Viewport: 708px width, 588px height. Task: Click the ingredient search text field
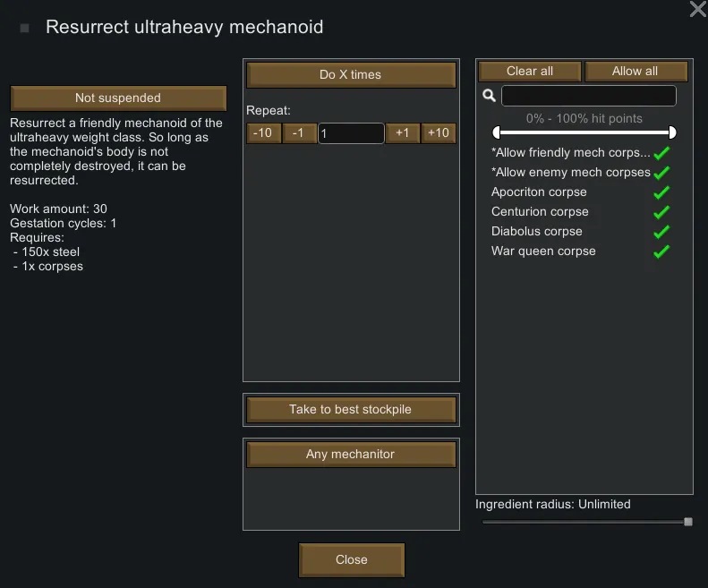pyautogui.click(x=588, y=96)
